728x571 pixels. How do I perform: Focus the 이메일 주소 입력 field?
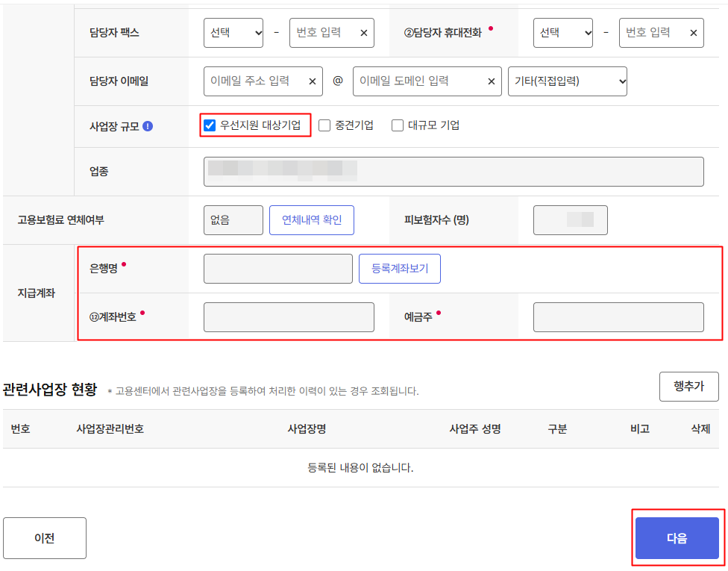pos(263,81)
